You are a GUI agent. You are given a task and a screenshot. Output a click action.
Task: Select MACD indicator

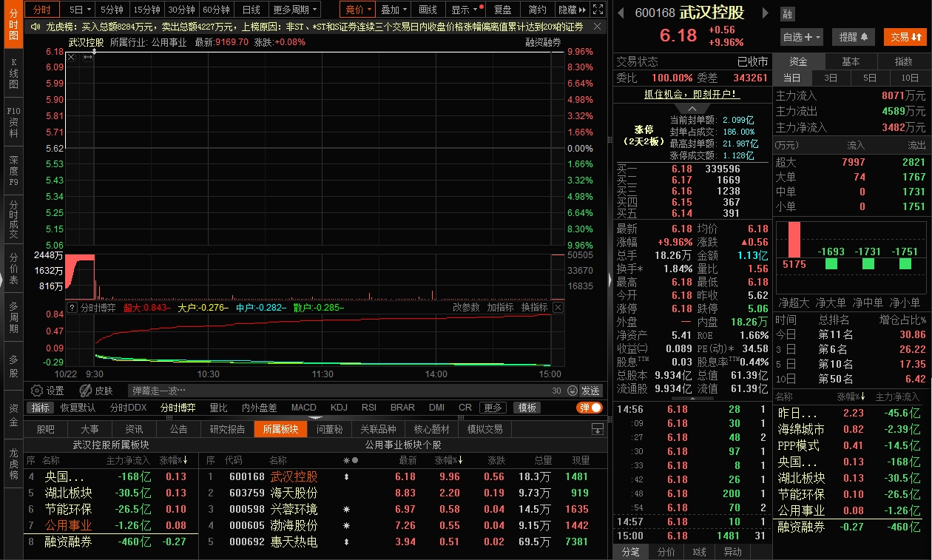pyautogui.click(x=303, y=408)
